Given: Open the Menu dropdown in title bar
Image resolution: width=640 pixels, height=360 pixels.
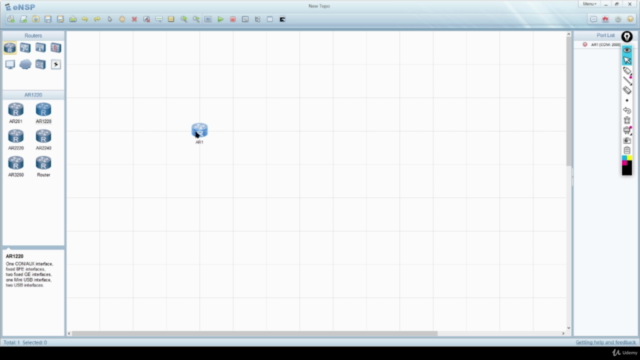Looking at the screenshot, I should point(589,4).
